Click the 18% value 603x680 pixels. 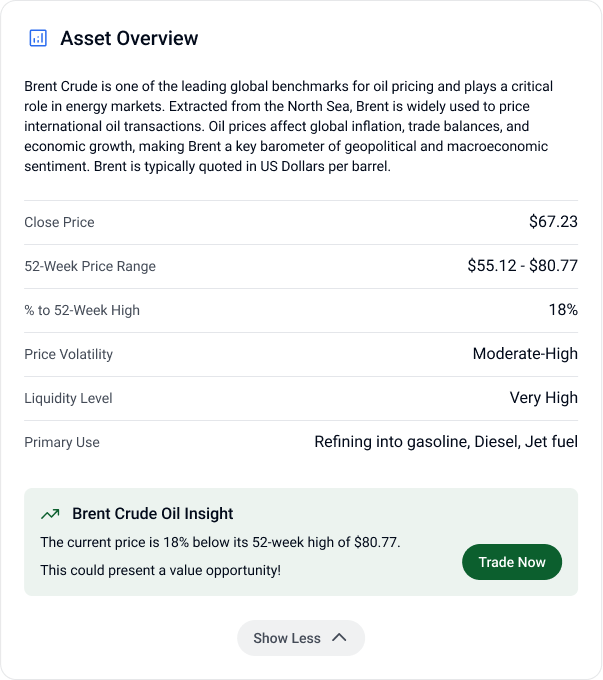click(563, 310)
